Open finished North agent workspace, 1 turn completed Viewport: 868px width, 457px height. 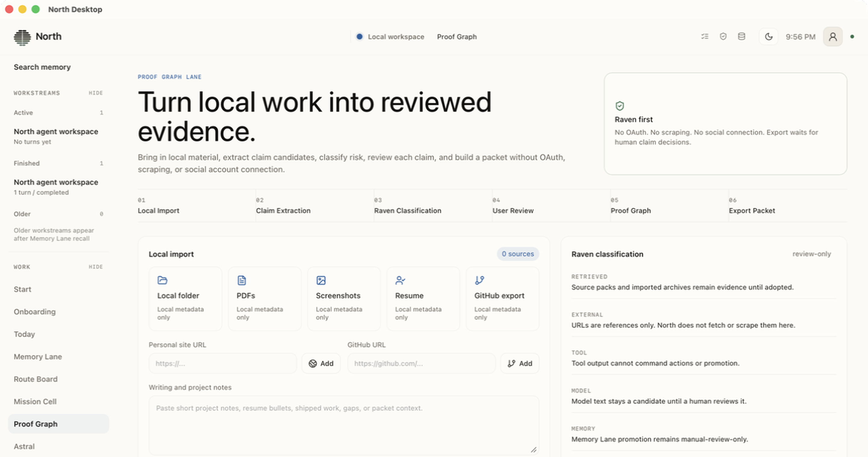(58, 187)
